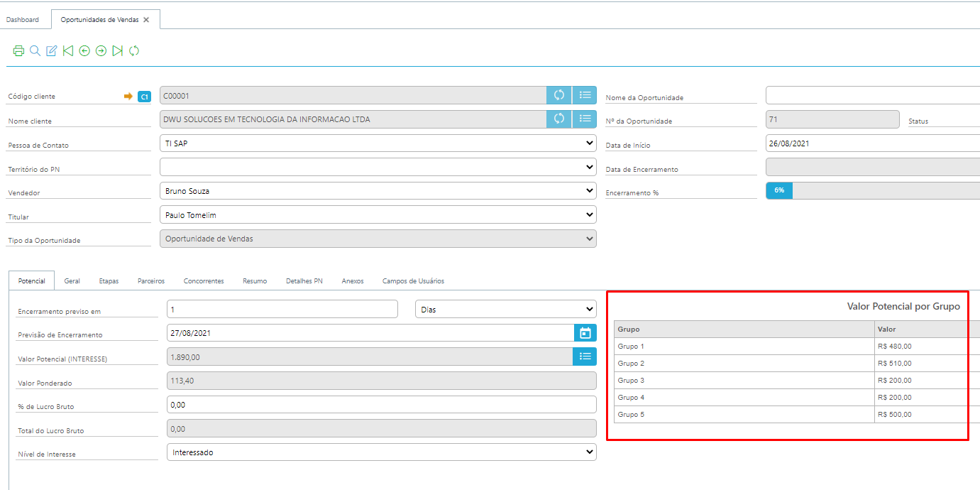Switch to the Dashboard tab
The height and width of the screenshot is (490, 980).
23,20
